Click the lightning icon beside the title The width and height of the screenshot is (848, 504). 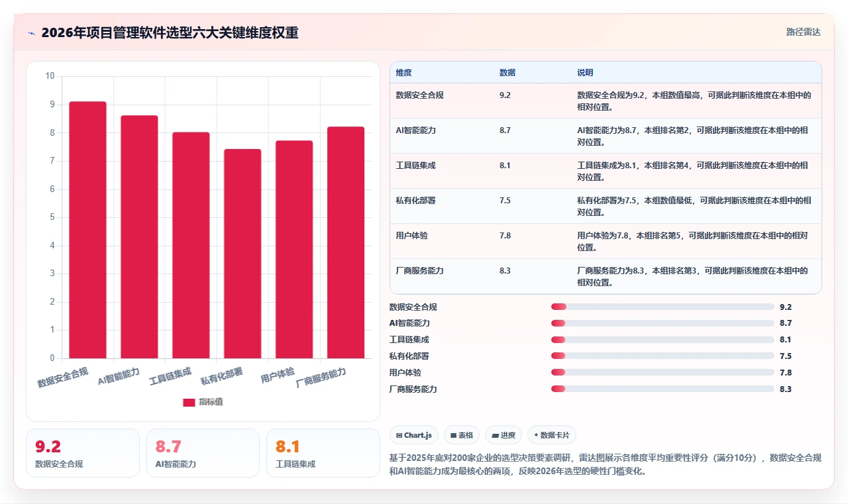coord(32,32)
